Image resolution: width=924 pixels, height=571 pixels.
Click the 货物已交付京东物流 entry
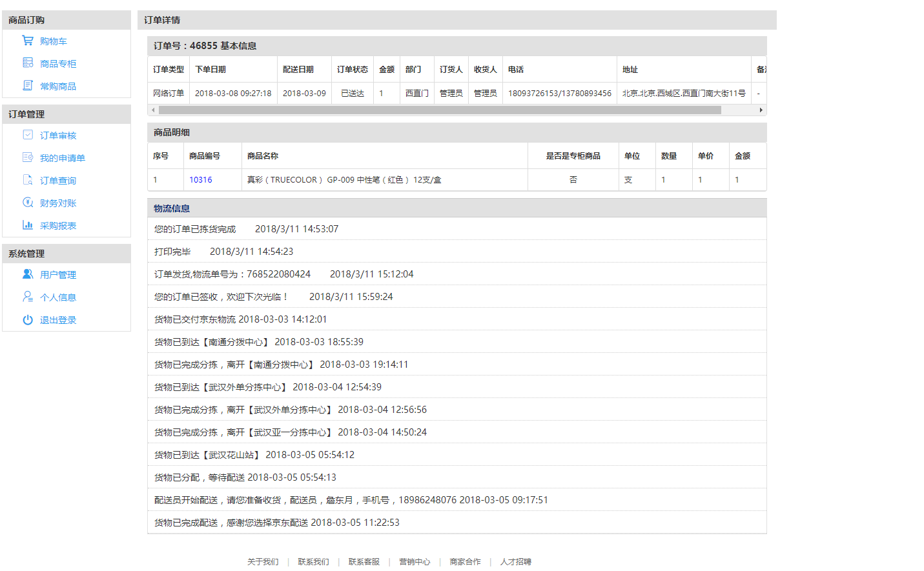(x=457, y=319)
